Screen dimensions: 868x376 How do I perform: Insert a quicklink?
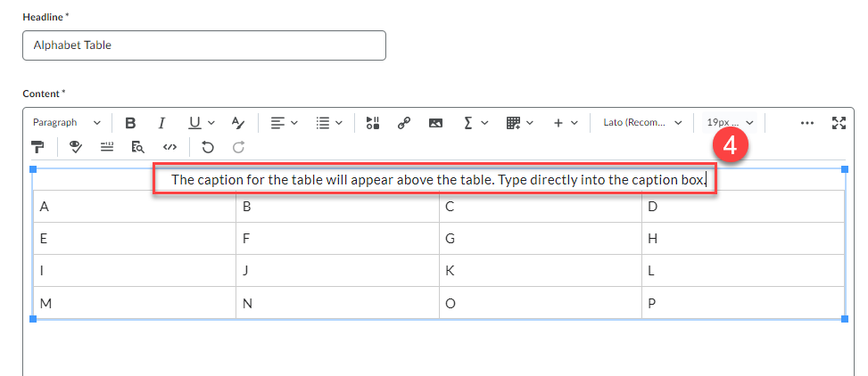(x=404, y=123)
